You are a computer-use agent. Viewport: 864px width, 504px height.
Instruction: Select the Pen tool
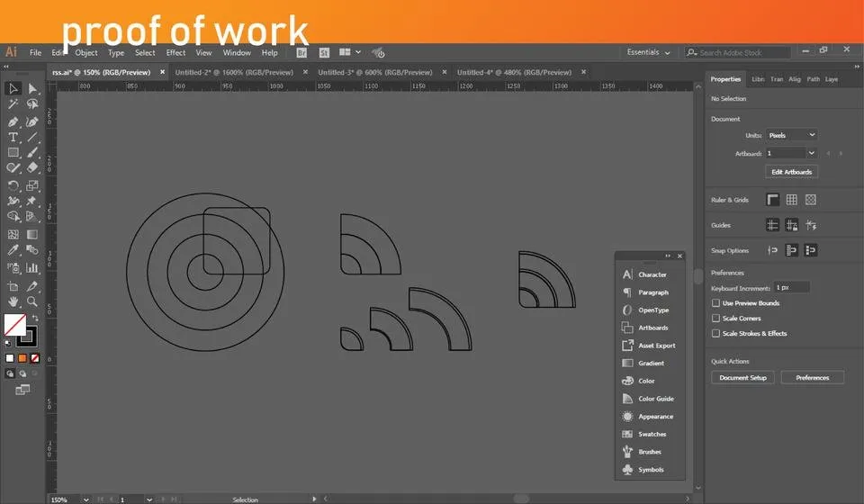point(13,121)
